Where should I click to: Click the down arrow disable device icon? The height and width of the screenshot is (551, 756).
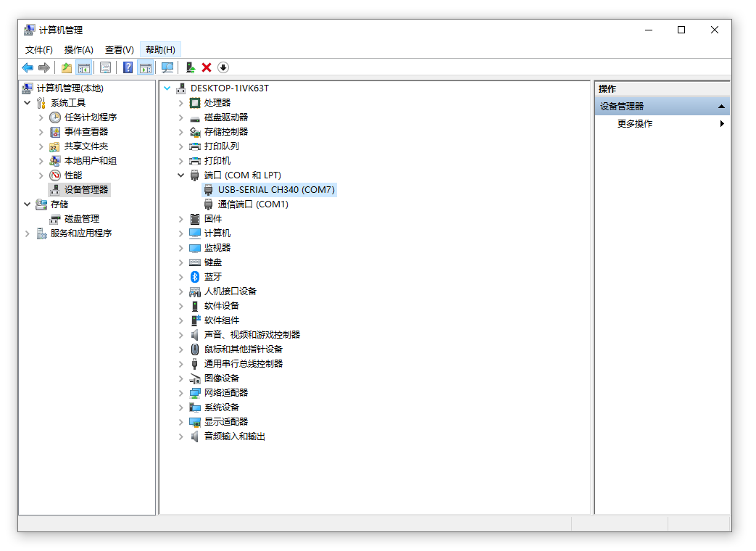pyautogui.click(x=223, y=67)
